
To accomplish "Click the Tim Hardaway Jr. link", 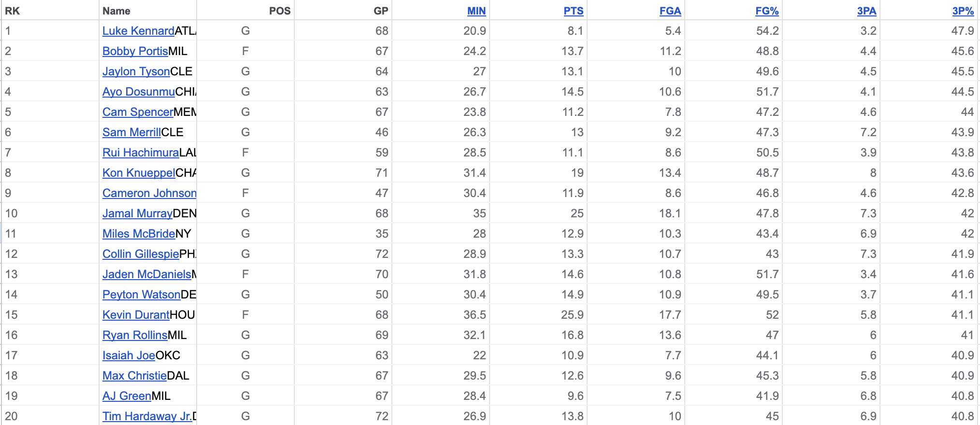I will pyautogui.click(x=147, y=416).
